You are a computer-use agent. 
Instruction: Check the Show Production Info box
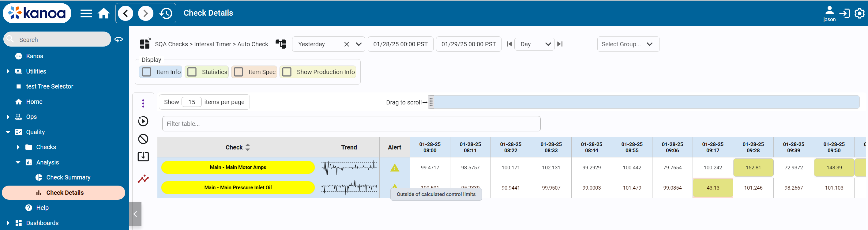click(x=287, y=72)
